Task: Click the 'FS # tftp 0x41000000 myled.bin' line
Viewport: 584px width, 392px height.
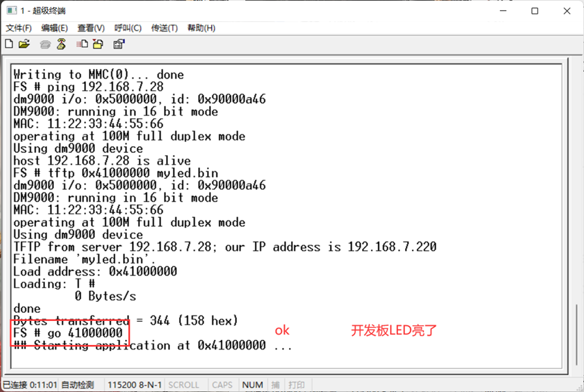Action: [116, 173]
